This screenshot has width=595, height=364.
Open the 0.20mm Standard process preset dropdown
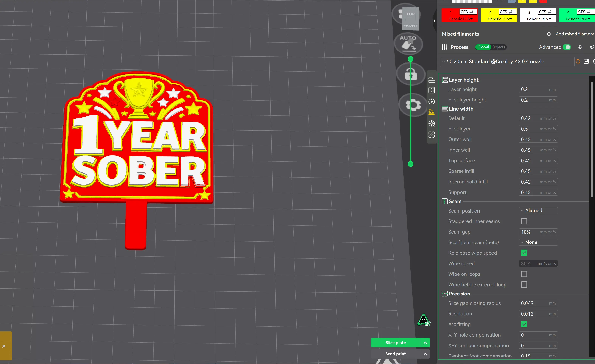(507, 62)
